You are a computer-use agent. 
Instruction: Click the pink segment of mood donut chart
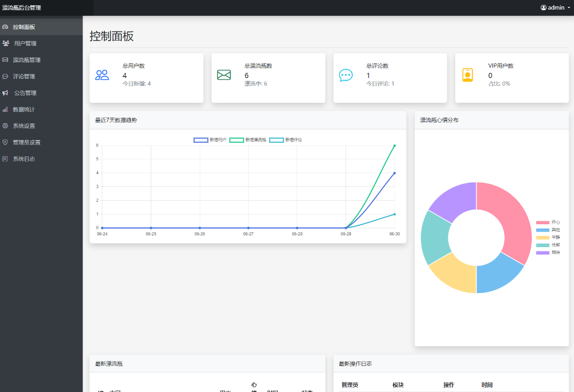point(512,217)
